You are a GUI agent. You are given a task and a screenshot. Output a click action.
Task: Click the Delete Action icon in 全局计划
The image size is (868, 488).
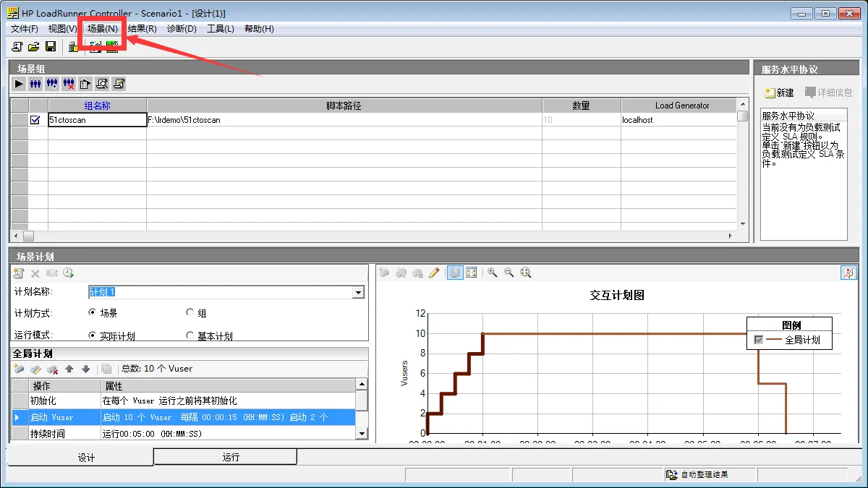tap(52, 369)
